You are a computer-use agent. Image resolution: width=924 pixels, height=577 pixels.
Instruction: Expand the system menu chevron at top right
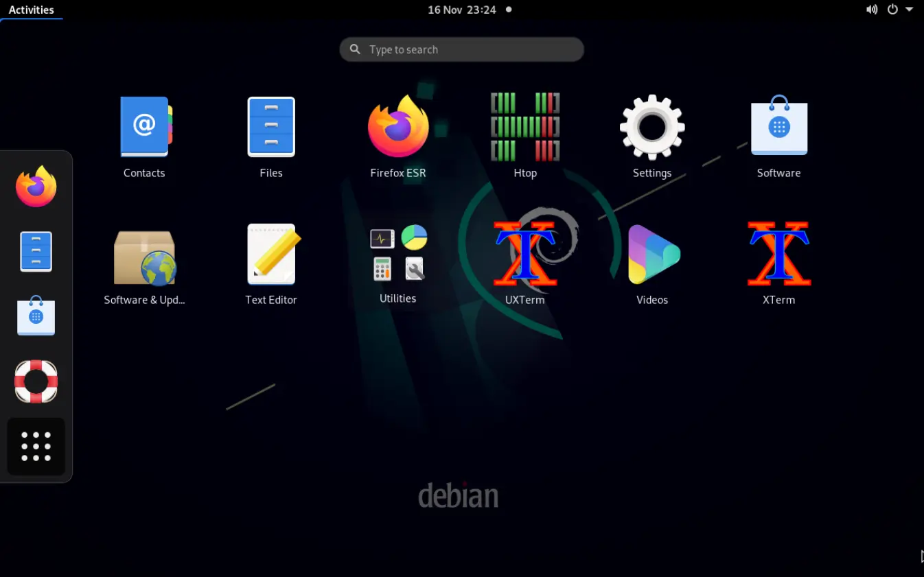(x=910, y=10)
